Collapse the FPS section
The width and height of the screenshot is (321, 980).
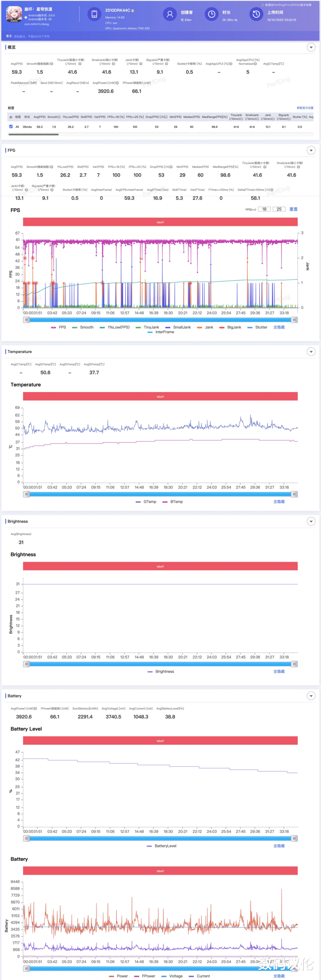[x=311, y=150]
